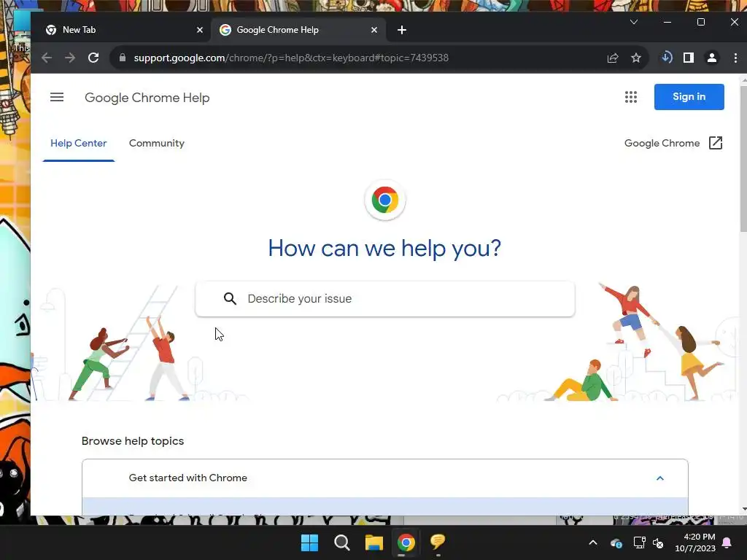The image size is (747, 560).
Task: Click the How can we help you heading
Action: tap(384, 248)
